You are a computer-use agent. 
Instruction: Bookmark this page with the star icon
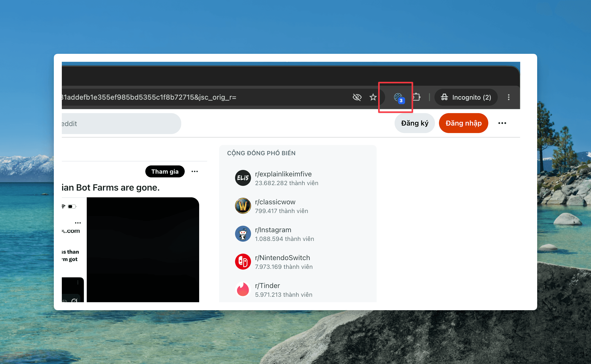coord(373,97)
